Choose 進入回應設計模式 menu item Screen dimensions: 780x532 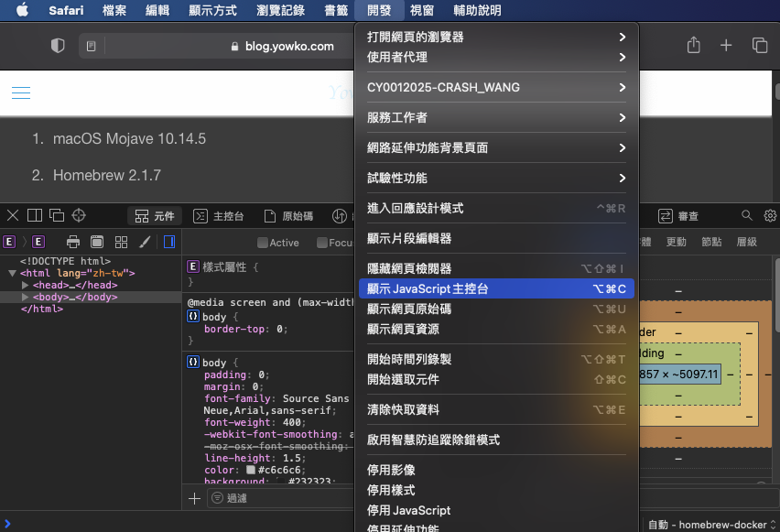(496, 209)
